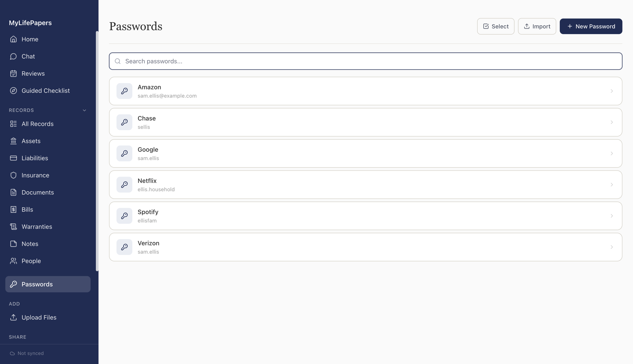Image resolution: width=633 pixels, height=364 pixels.
Task: Click the Documents file icon
Action: click(13, 193)
